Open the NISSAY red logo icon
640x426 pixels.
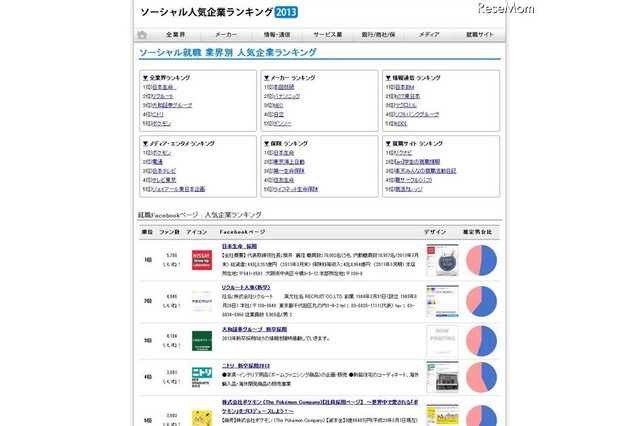tap(202, 260)
